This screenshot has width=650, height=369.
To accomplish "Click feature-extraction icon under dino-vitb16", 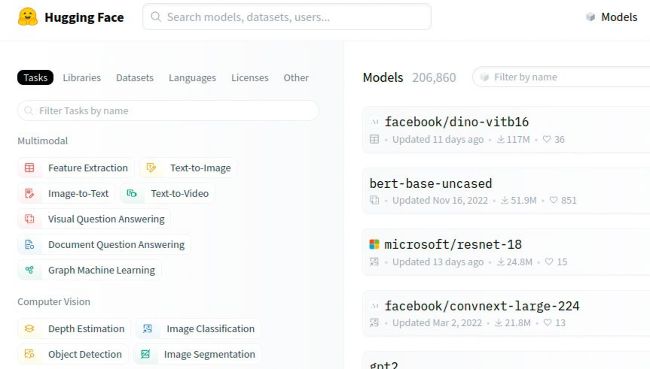I will 374,139.
